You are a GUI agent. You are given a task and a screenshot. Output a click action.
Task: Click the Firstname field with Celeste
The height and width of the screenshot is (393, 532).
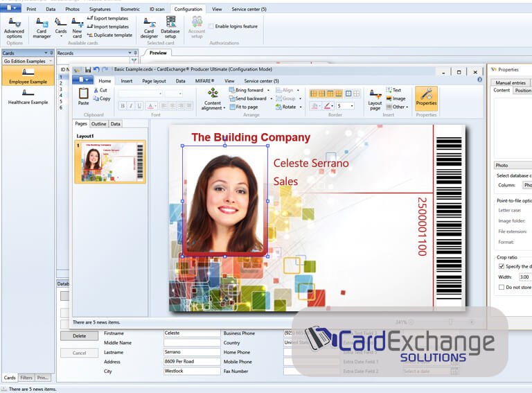click(x=192, y=333)
